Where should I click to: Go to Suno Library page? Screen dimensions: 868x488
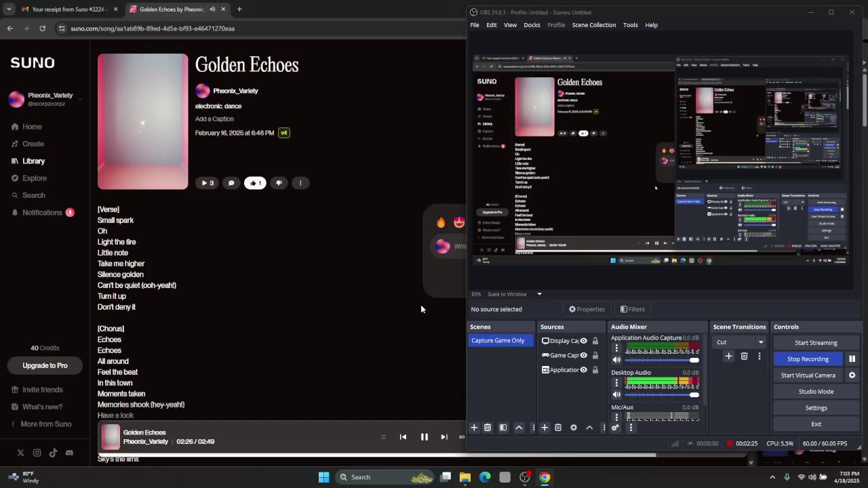33,161
